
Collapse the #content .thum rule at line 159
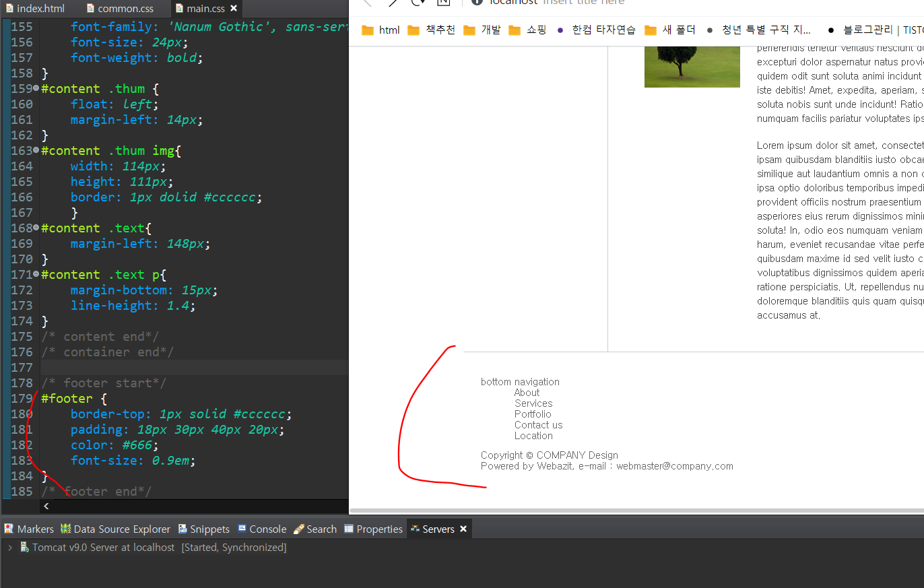(36, 88)
